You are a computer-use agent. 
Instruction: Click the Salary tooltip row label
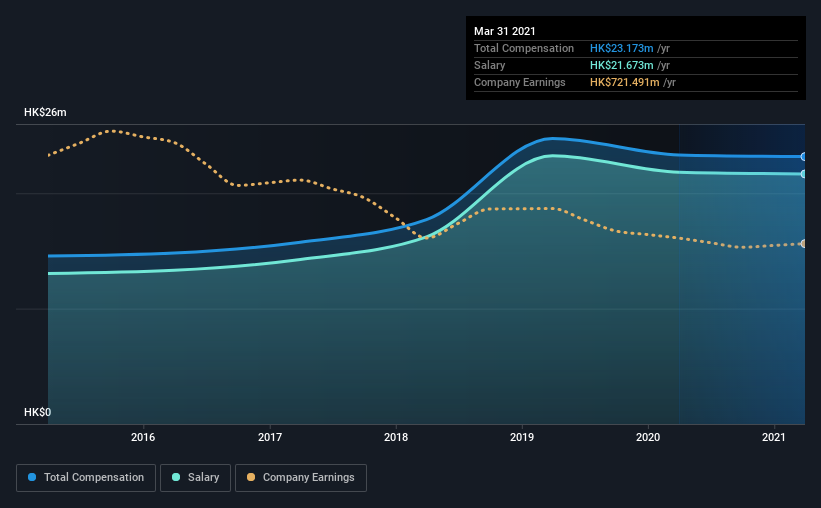490,65
